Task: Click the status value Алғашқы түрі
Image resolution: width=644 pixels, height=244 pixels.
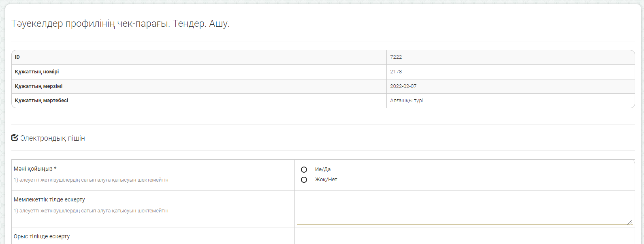Action: [406, 101]
